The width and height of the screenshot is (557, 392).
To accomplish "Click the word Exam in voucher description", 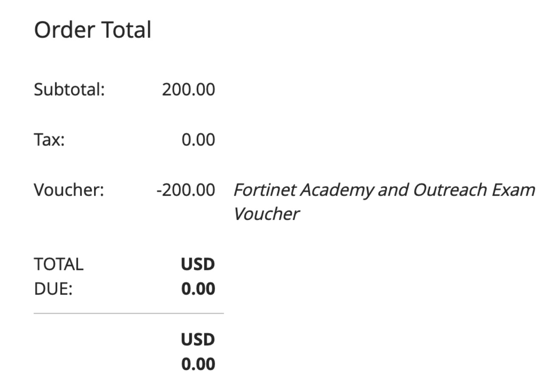I will click(513, 190).
